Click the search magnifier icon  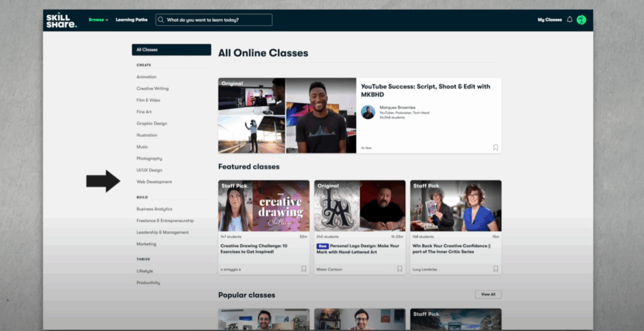click(x=161, y=20)
